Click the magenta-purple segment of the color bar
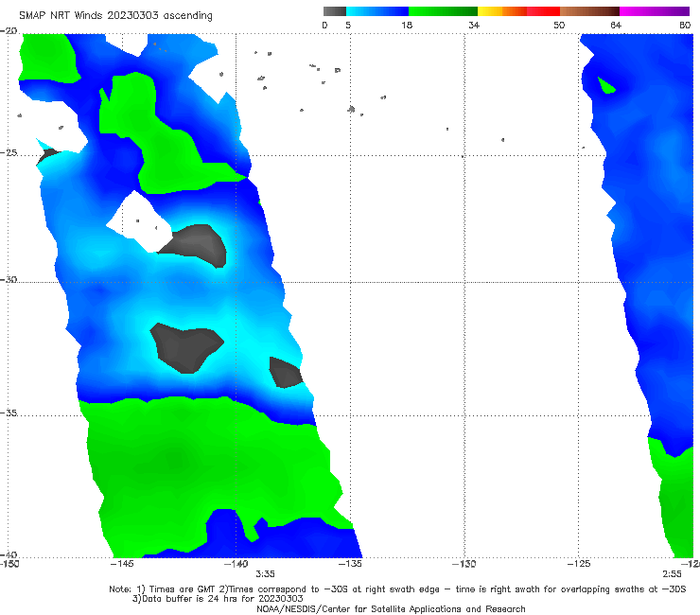 655,11
